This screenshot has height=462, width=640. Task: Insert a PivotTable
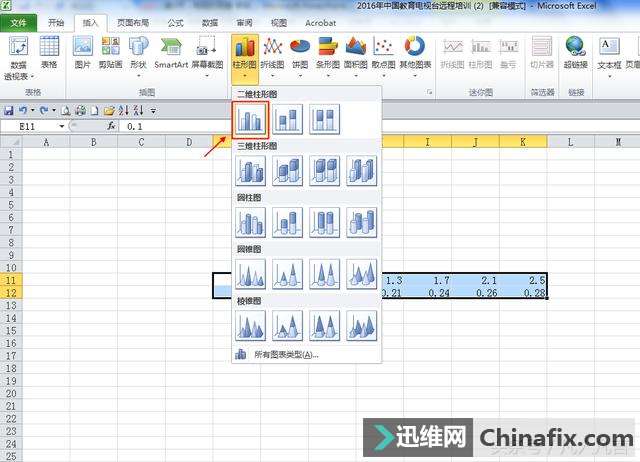(19, 58)
